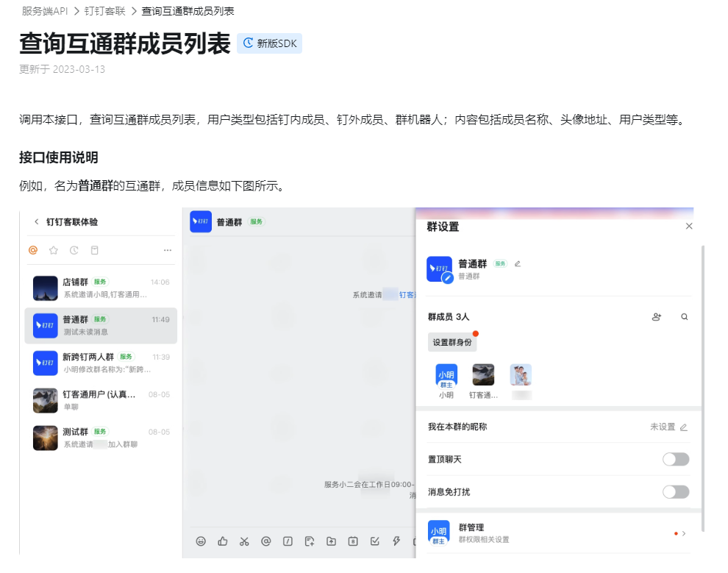This screenshot has height=573, width=728.
Task: Click the thumbs-up icon in chat toolbar
Action: pos(222,541)
